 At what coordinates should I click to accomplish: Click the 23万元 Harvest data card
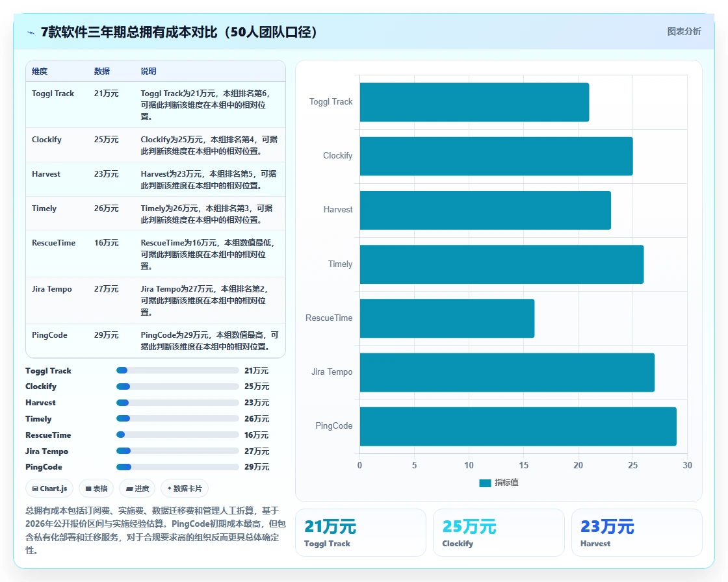pos(636,533)
